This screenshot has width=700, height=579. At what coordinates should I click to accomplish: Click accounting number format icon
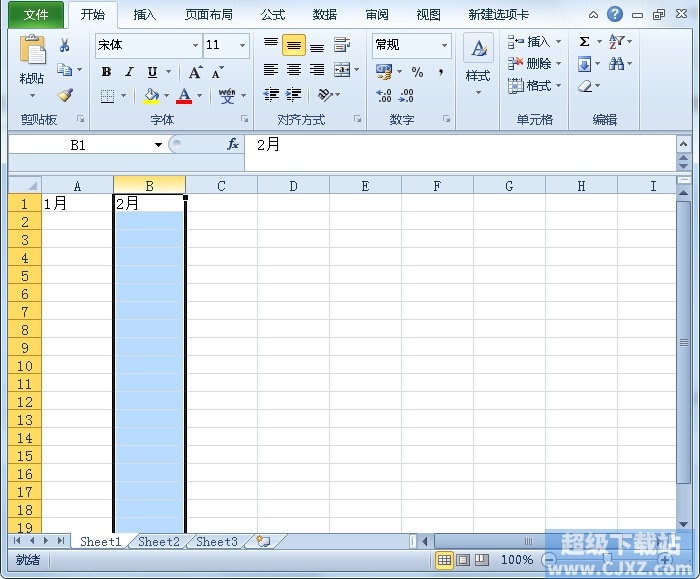point(384,71)
